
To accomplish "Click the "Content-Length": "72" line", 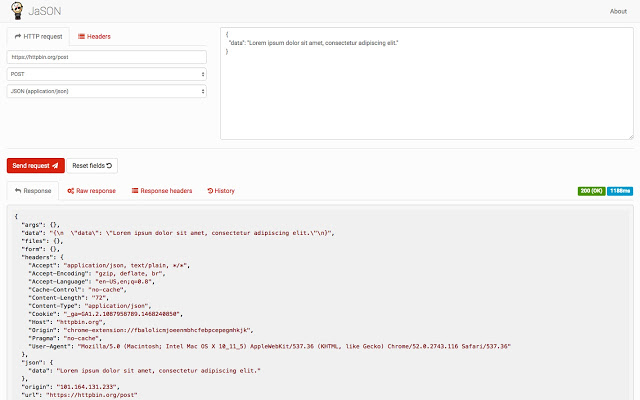I will click(x=69, y=298).
